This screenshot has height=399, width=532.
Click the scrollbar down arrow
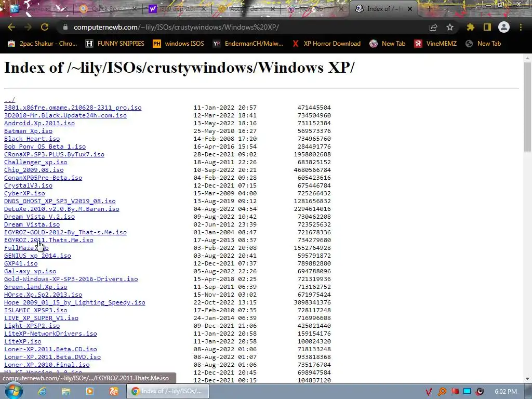(527, 379)
